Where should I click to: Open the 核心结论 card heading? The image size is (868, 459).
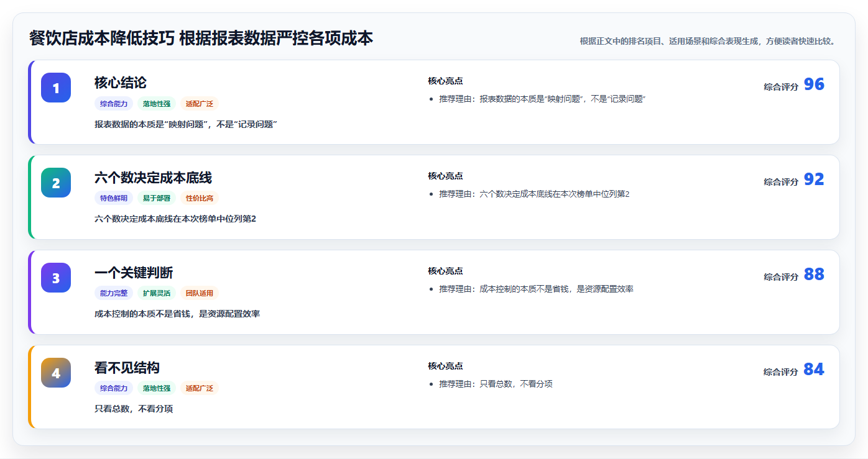121,83
